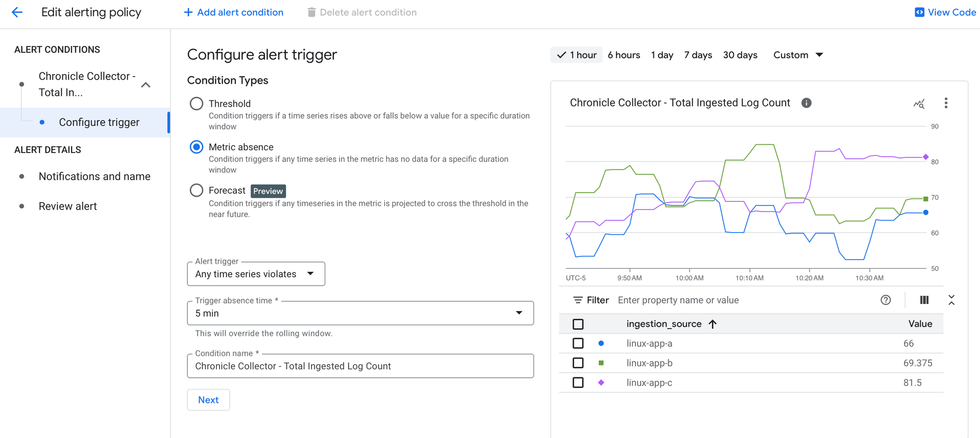Check the linux-app-b checkbox
This screenshot has height=438, width=980.
tap(578, 363)
